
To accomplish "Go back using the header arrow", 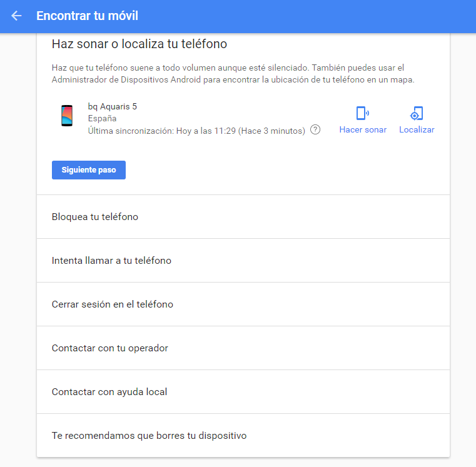I will pyautogui.click(x=16, y=16).
